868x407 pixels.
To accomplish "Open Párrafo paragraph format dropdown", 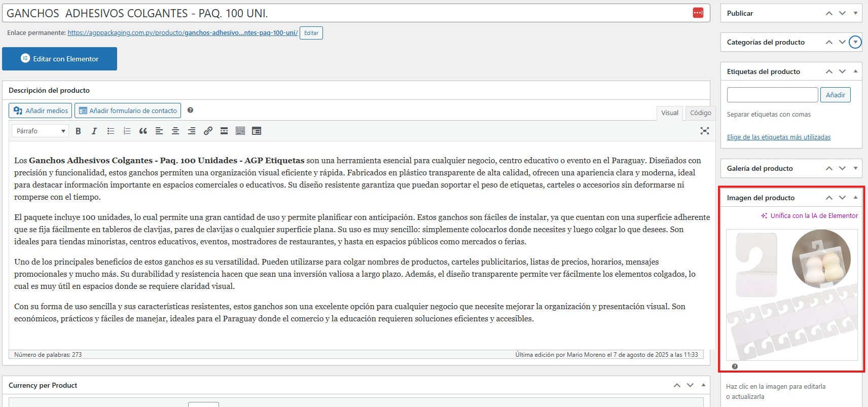I will [x=40, y=131].
